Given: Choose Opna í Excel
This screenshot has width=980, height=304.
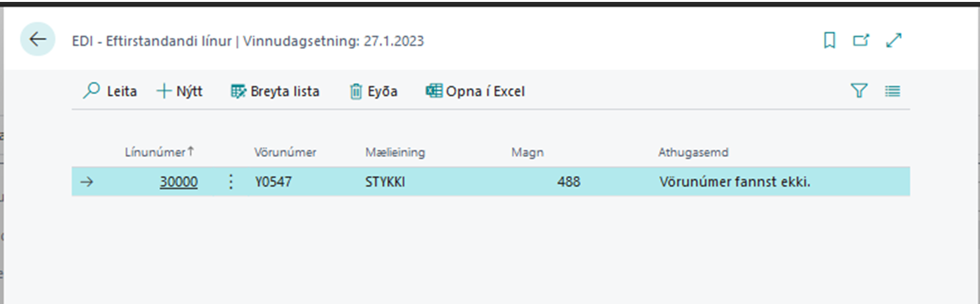Looking at the screenshot, I should coord(475,92).
